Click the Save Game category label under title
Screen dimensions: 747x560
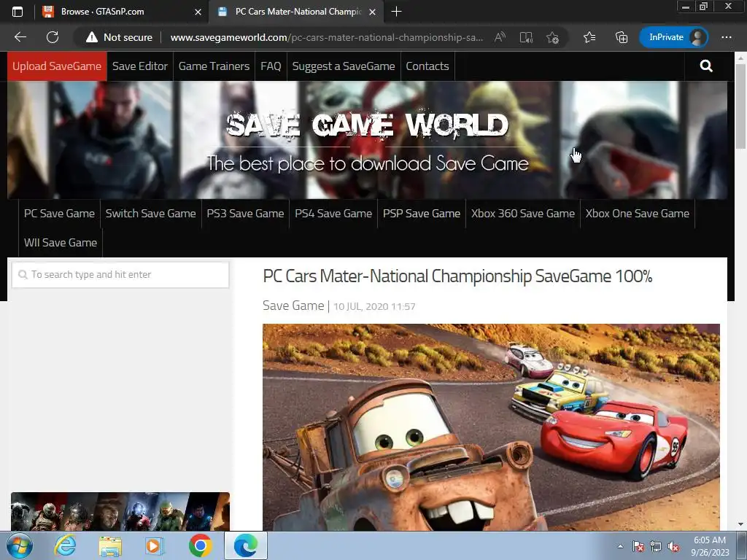(x=293, y=306)
